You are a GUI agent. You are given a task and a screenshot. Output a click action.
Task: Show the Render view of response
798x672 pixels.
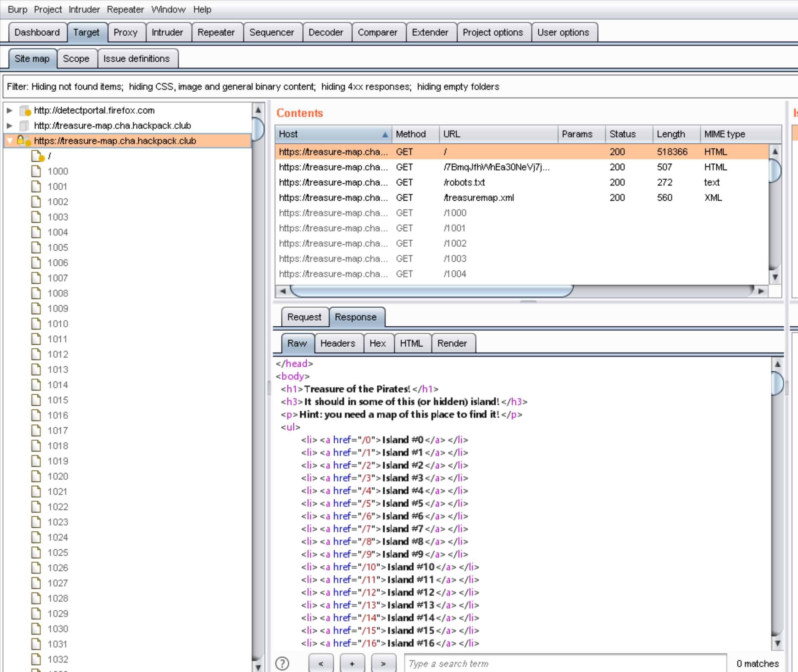(x=452, y=343)
